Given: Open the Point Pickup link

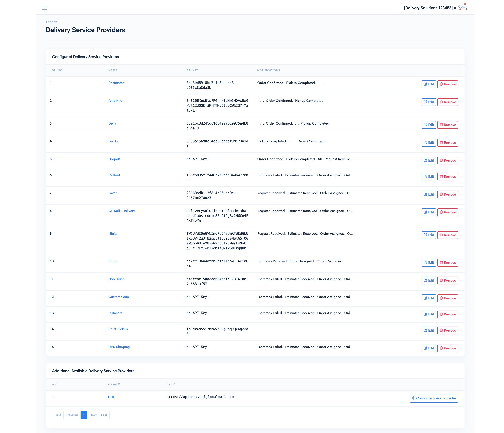Looking at the screenshot, I should (x=118, y=329).
